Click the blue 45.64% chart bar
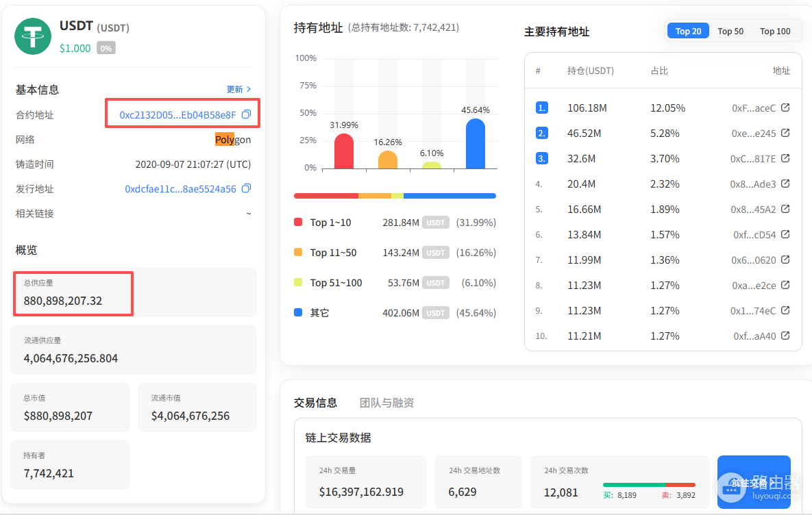 [476, 143]
